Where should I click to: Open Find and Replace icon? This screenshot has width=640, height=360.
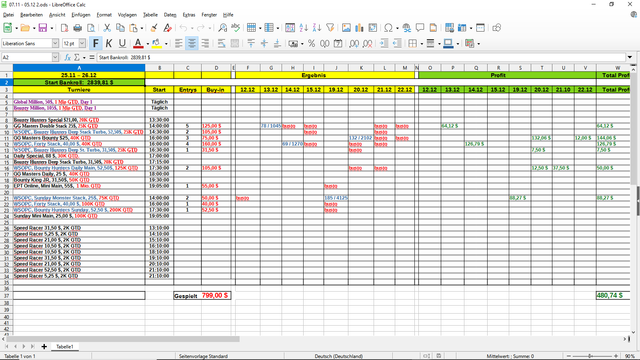click(x=222, y=28)
